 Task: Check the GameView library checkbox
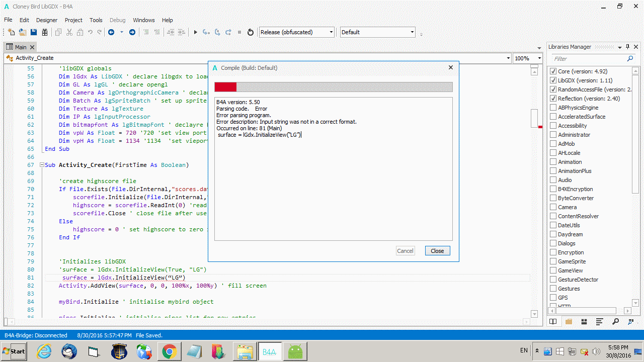(553, 270)
